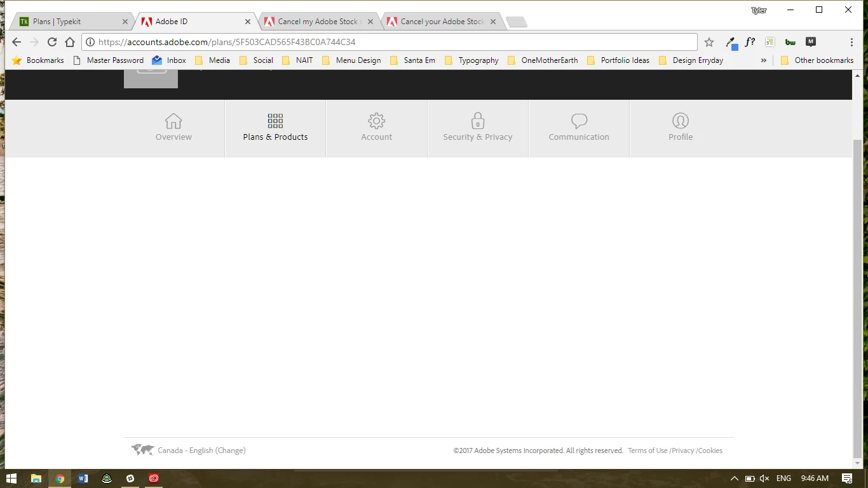
Task: Open the Windows Action Center
Action: [x=847, y=478]
